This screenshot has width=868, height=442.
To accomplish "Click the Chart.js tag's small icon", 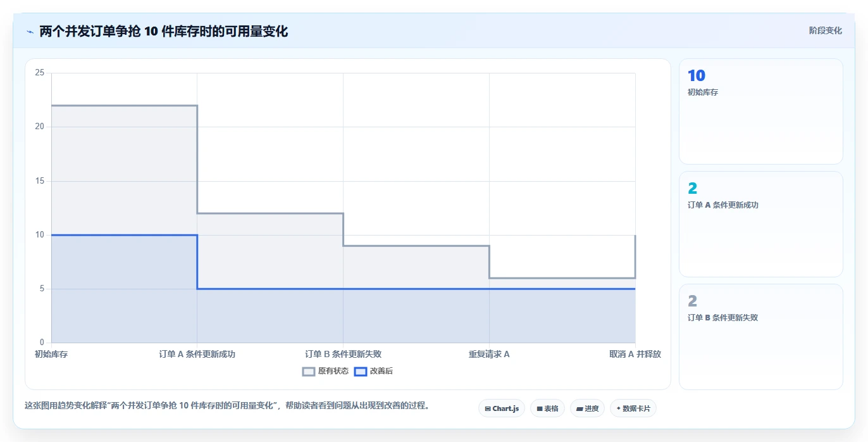I will pyautogui.click(x=488, y=409).
